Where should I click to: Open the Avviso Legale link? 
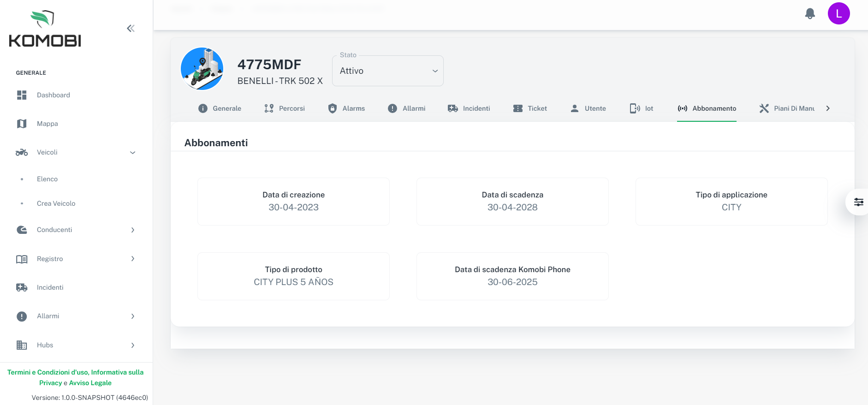90,383
